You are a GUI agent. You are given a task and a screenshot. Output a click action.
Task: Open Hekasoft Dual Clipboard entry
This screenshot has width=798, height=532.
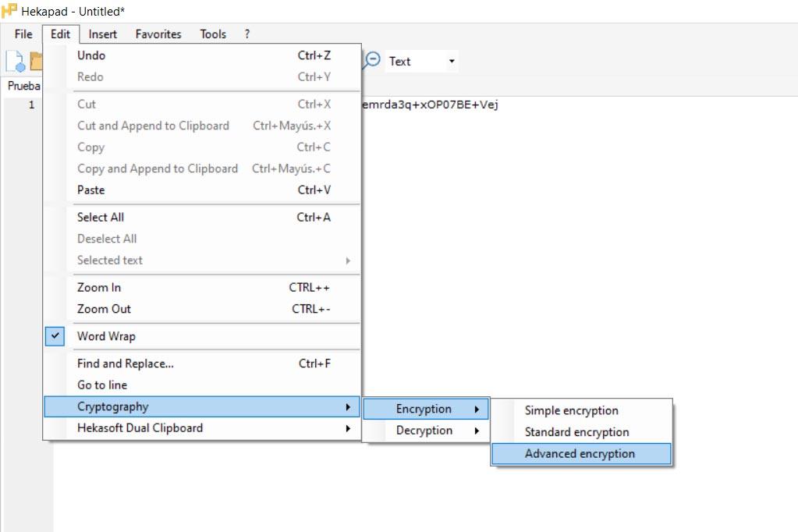(202, 428)
